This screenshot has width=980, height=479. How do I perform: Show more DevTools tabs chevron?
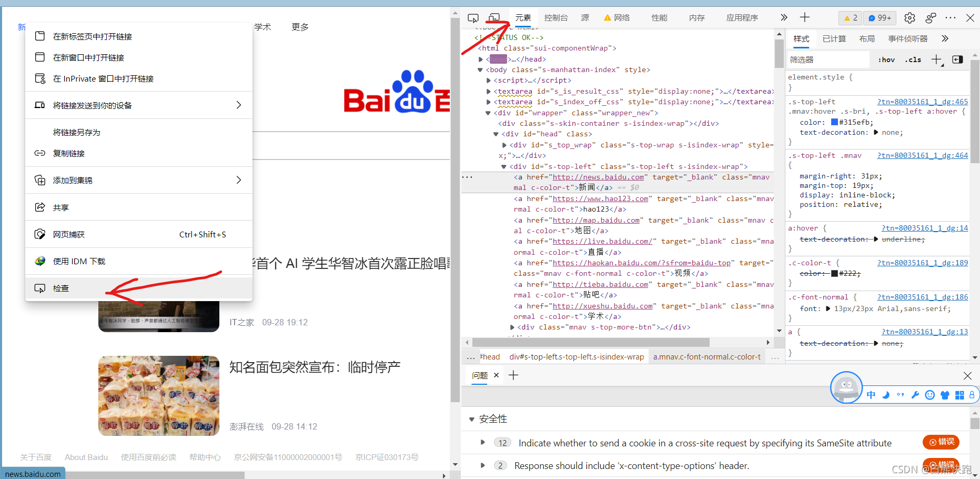[x=784, y=18]
